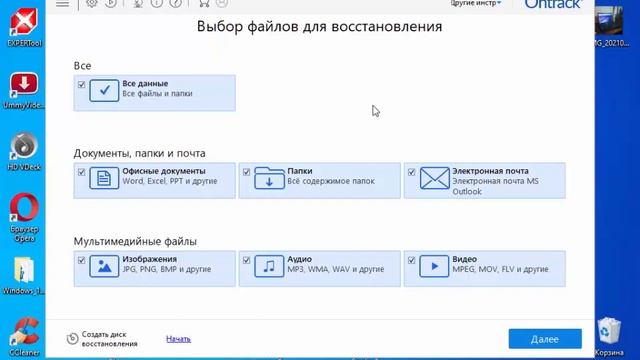
Task: Click the resume recovery circular-arrow toolbar icon
Action: tap(111, 3)
